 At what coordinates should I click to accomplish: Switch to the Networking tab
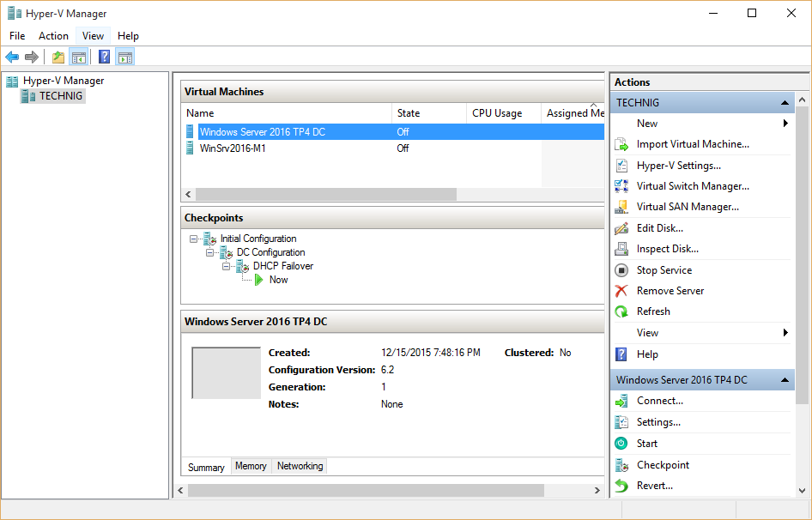pyautogui.click(x=300, y=466)
